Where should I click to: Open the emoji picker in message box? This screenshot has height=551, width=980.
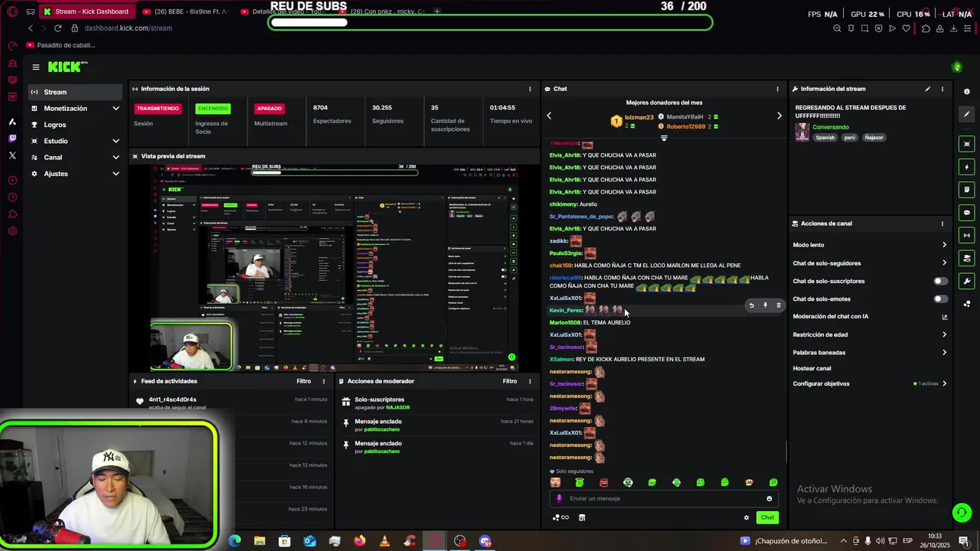point(769,498)
